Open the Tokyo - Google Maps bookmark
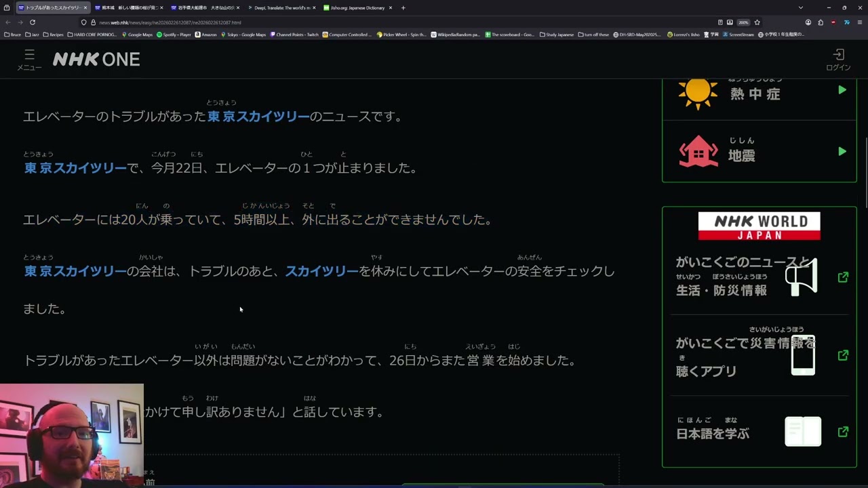The height and width of the screenshot is (488, 868). 243,35
